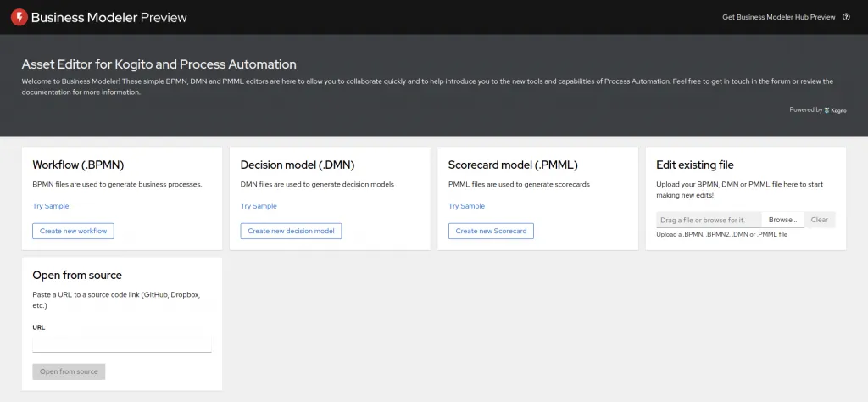Click the Upload your BPMN, DMN description text
The width and height of the screenshot is (868, 402).
[x=739, y=190]
